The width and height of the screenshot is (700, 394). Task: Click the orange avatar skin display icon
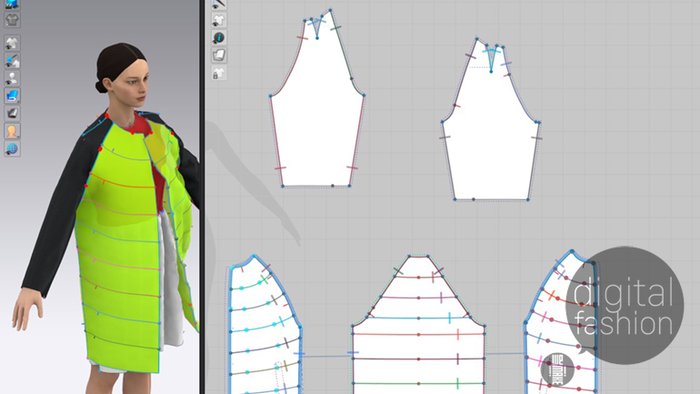(12, 131)
